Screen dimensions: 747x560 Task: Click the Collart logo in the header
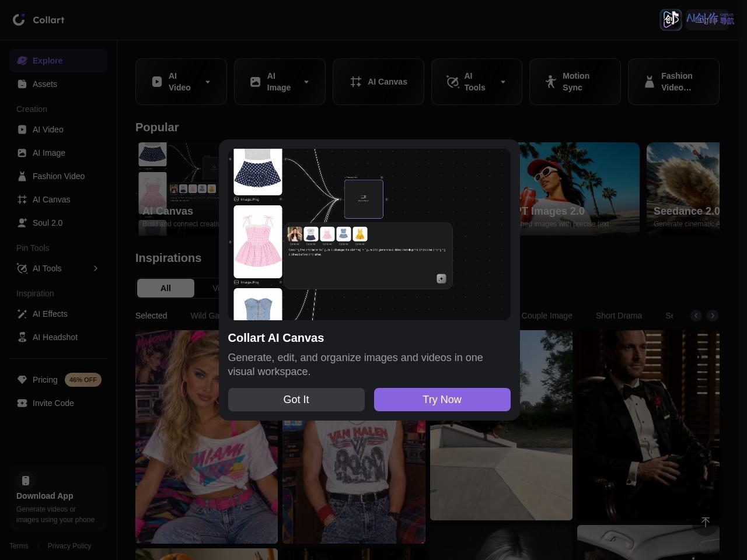[x=39, y=20]
